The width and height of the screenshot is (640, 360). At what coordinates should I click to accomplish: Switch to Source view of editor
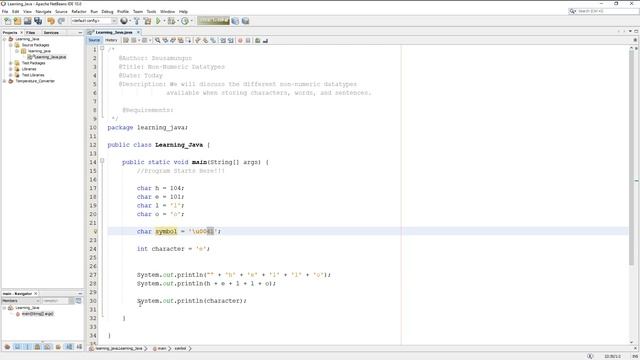point(94,40)
